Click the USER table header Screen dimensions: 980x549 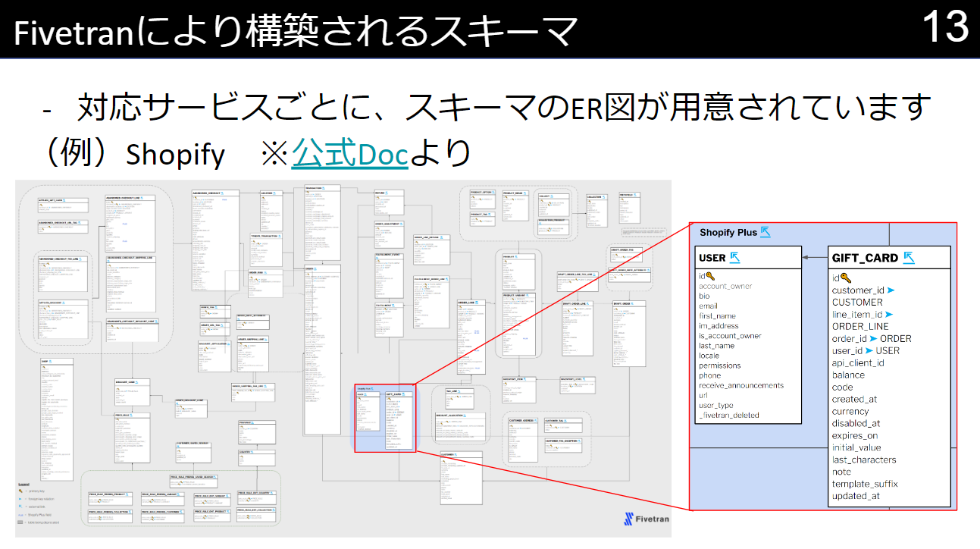(x=712, y=258)
